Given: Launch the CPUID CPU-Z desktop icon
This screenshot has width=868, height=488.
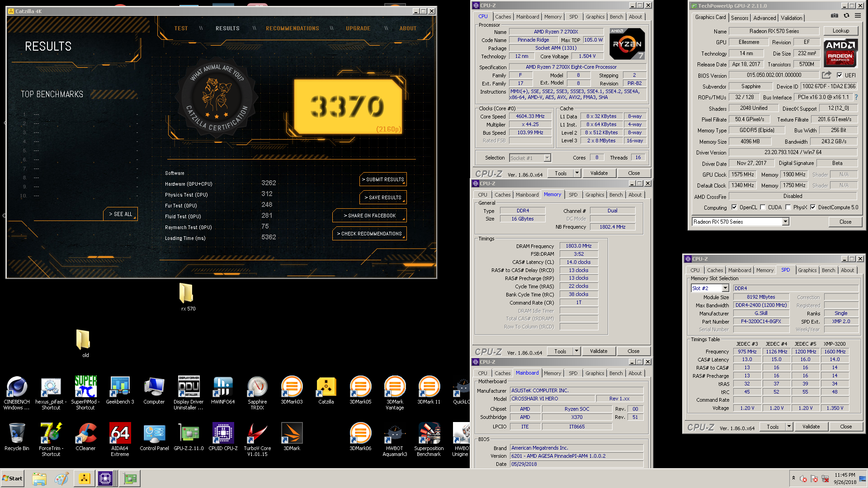Looking at the screenshot, I should tap(223, 436).
